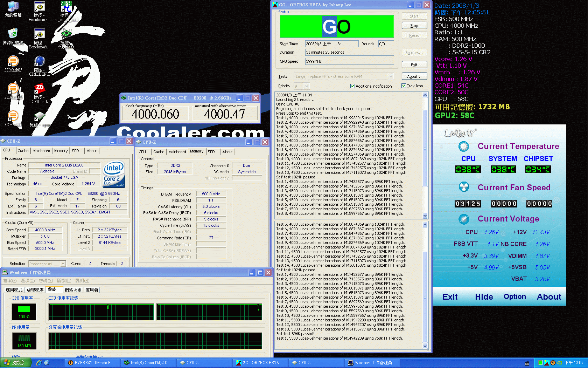Click the Duration field in ORTHOS
The width and height of the screenshot is (588, 368).
(349, 52)
